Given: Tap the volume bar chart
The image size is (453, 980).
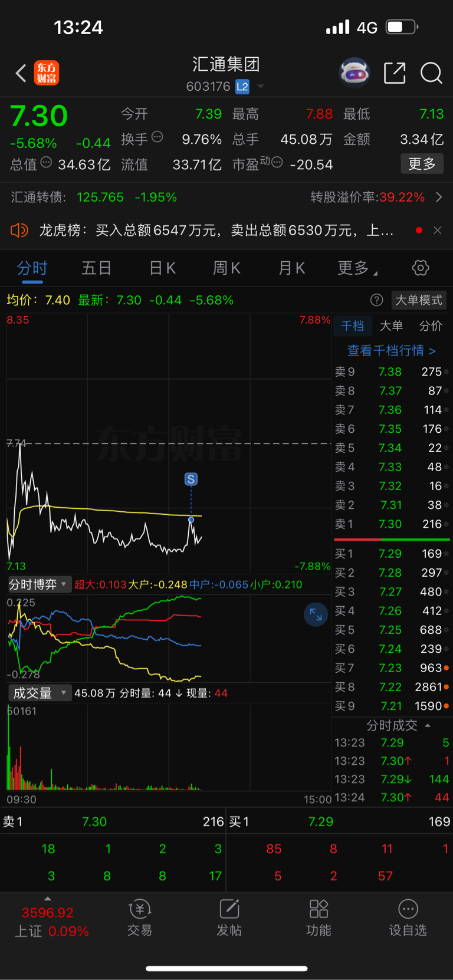Looking at the screenshot, I should (x=169, y=748).
